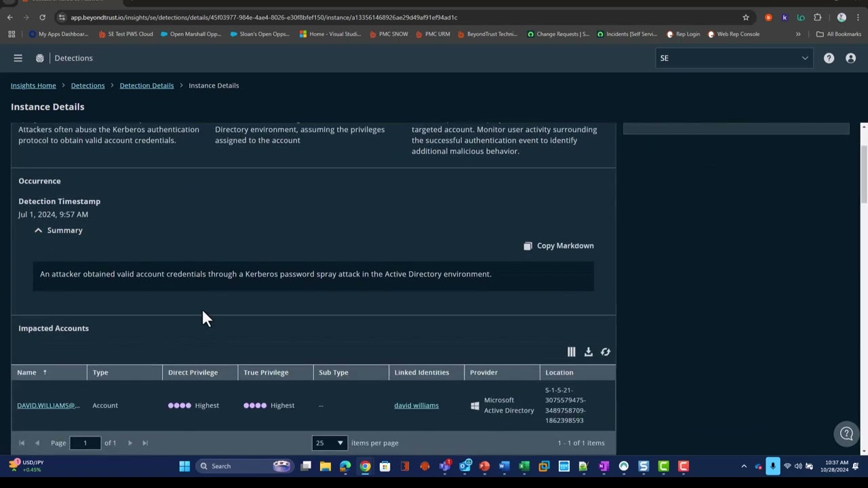Refresh the Impacted Accounts table
Screen dimensions: 868x488
point(606,352)
